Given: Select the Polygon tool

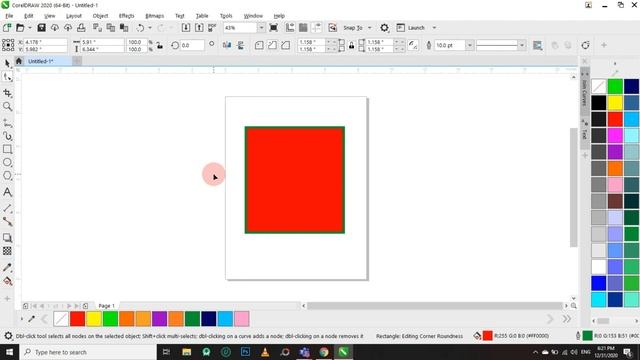Looking at the screenshot, I should point(7,176).
